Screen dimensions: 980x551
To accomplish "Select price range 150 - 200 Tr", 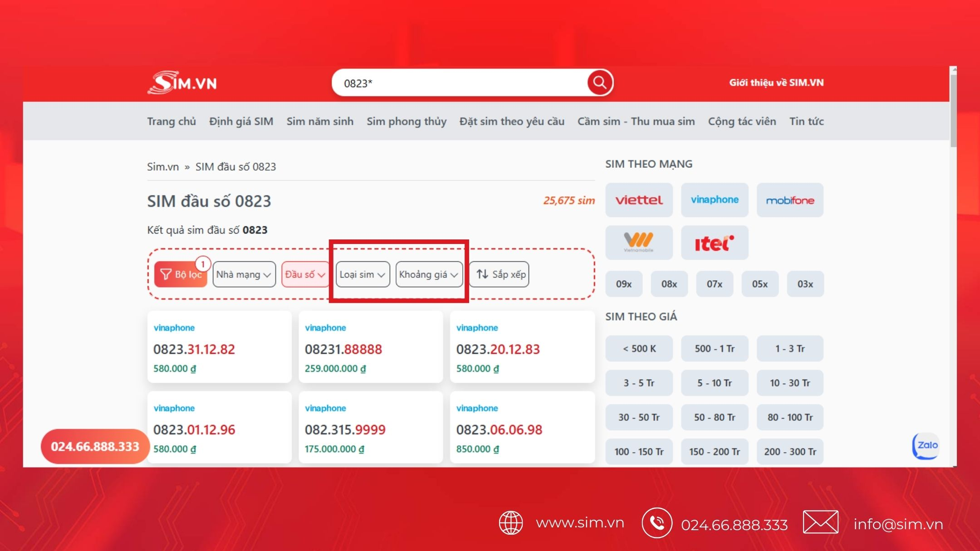I will (715, 452).
